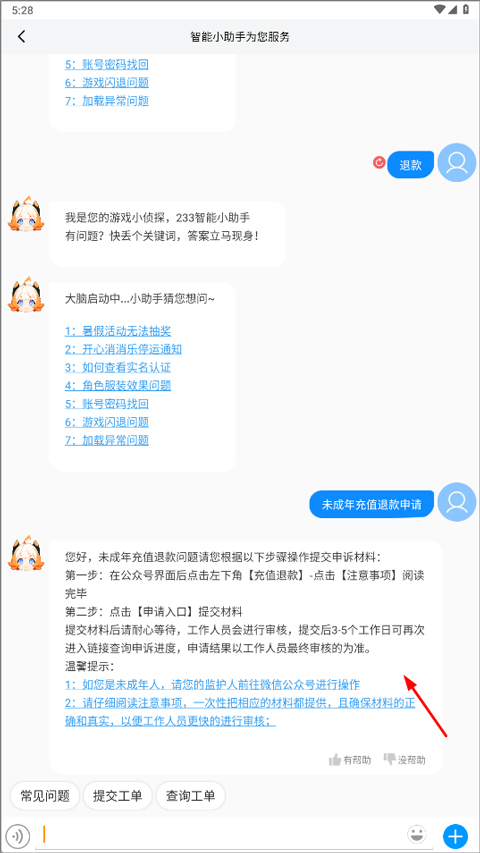
Task: Select the 常见问题 quick option
Action: tap(45, 796)
